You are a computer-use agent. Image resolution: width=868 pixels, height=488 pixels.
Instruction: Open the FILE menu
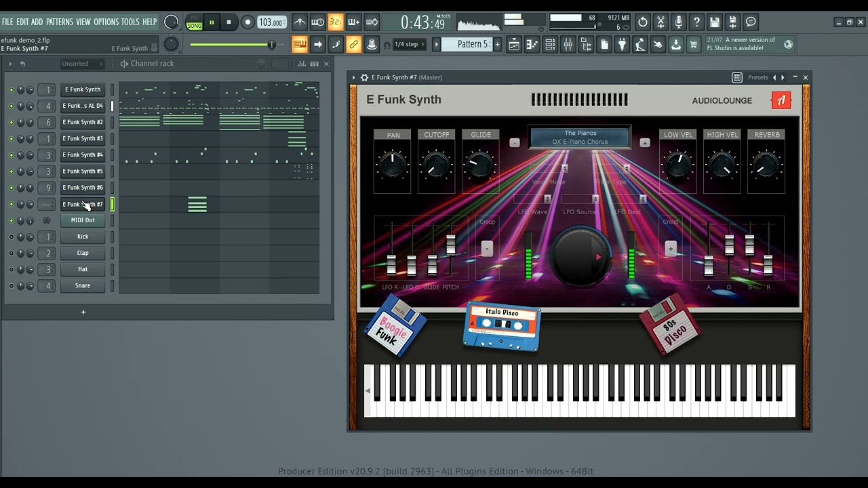tap(7, 22)
